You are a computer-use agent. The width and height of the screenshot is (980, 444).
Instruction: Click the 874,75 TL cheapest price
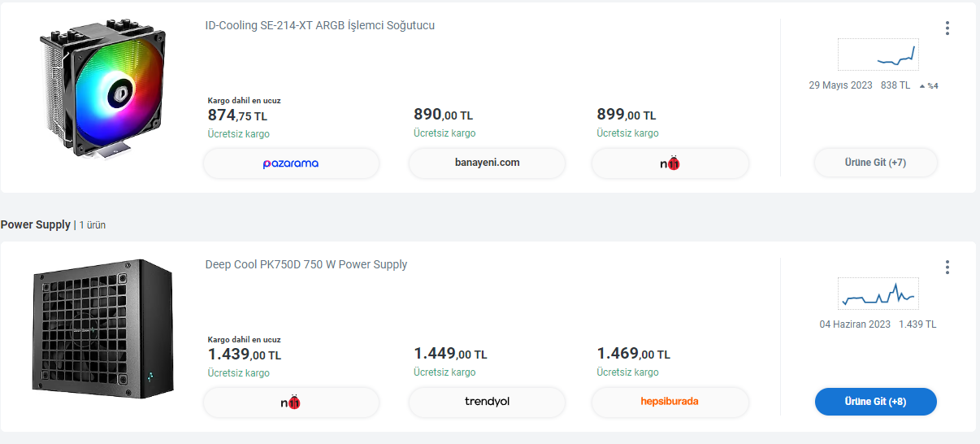[237, 115]
